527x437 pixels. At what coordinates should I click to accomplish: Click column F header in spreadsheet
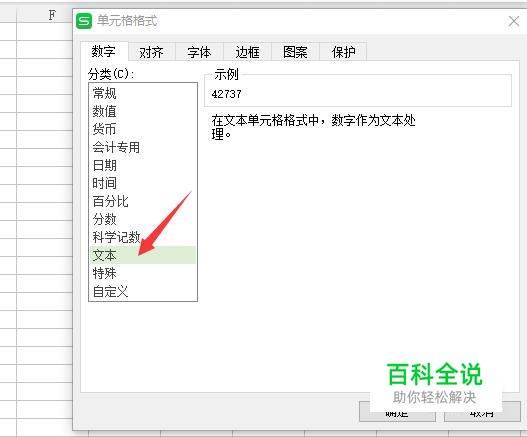pos(52,15)
